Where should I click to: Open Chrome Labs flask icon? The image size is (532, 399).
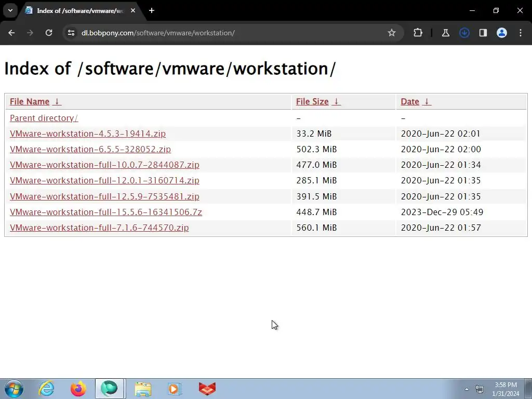(445, 33)
